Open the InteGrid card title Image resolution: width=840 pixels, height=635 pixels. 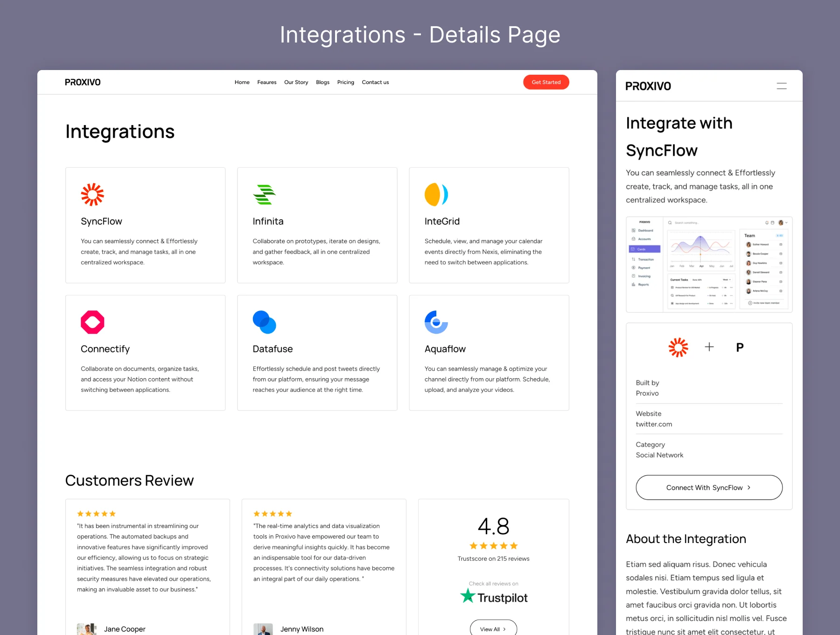point(442,221)
